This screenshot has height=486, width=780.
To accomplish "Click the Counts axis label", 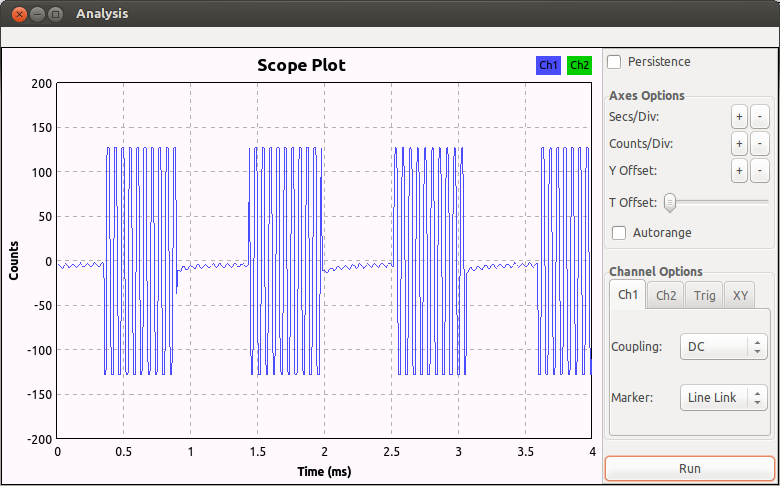I will (x=14, y=261).
